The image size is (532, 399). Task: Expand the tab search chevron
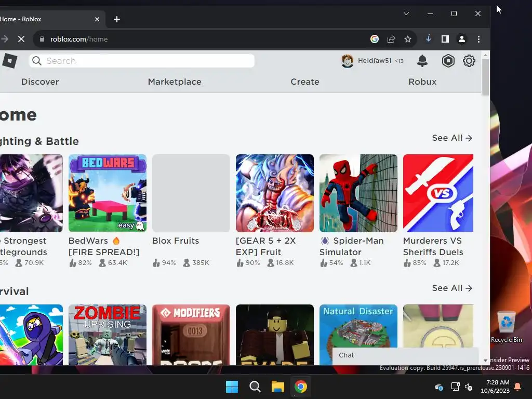(406, 14)
